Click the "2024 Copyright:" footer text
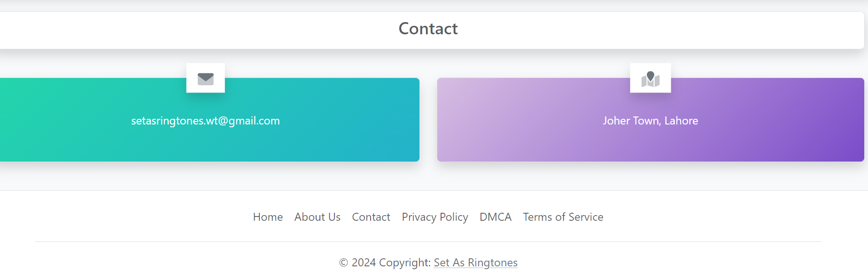 [x=391, y=263]
